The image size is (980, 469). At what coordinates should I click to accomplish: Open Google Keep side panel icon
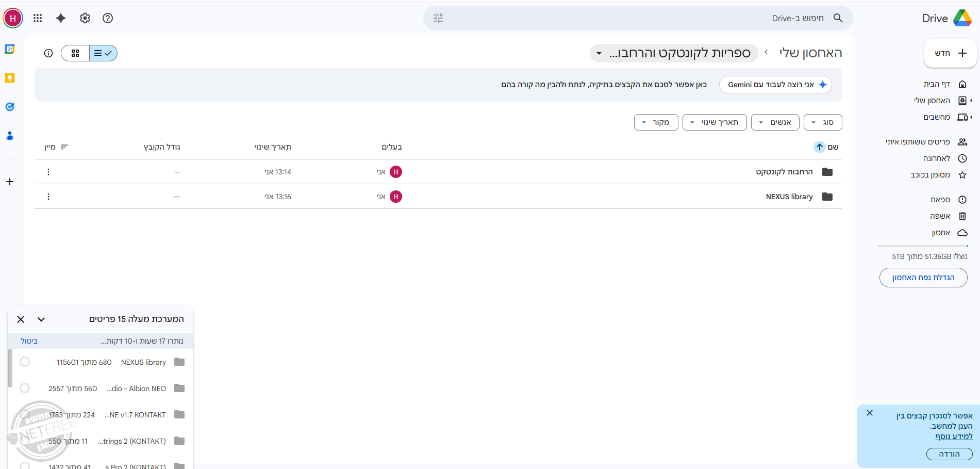click(10, 78)
